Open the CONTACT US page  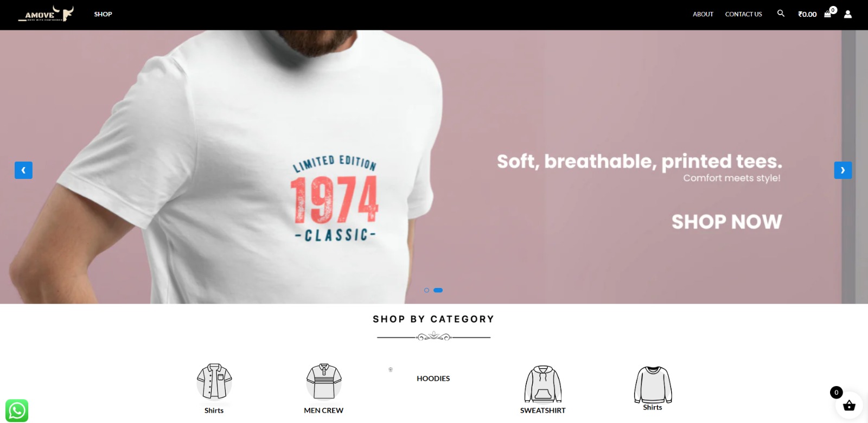click(x=744, y=14)
